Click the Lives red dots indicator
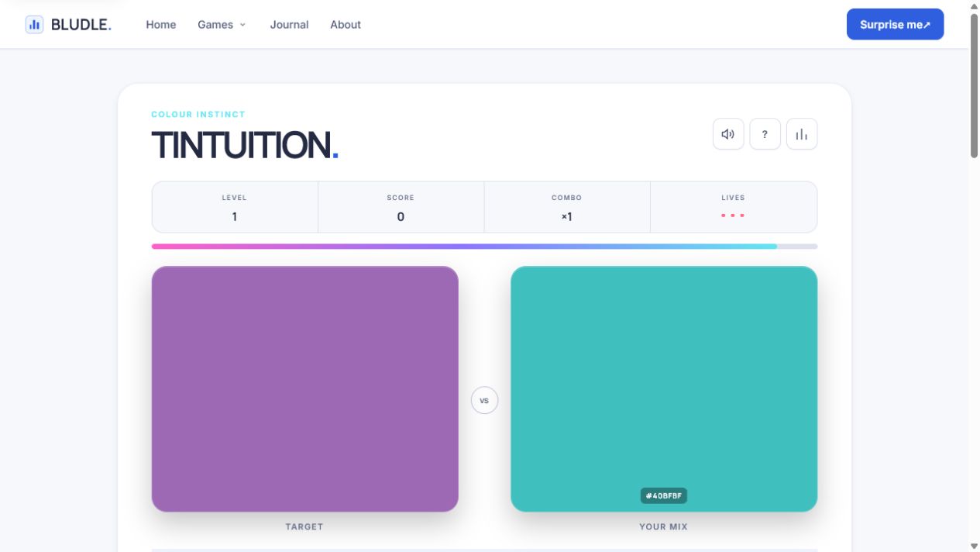This screenshot has width=980, height=552. click(733, 216)
